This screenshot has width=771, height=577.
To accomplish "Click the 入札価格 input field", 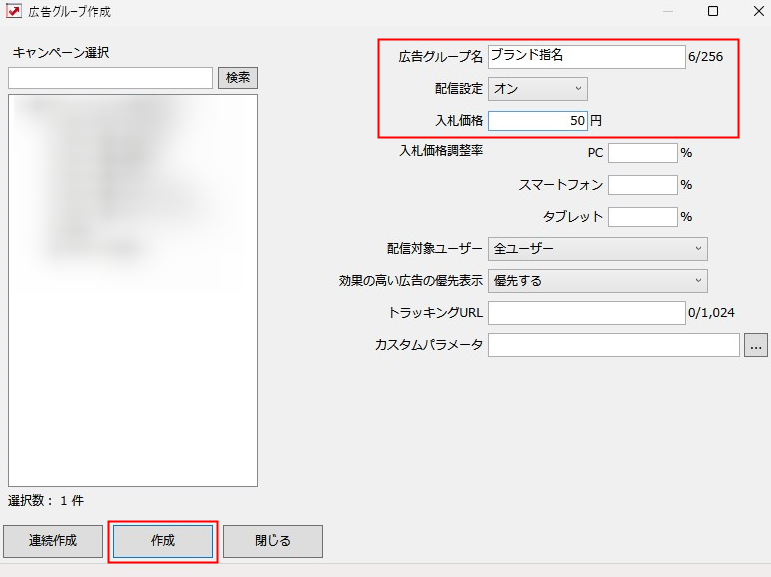I will [x=537, y=121].
